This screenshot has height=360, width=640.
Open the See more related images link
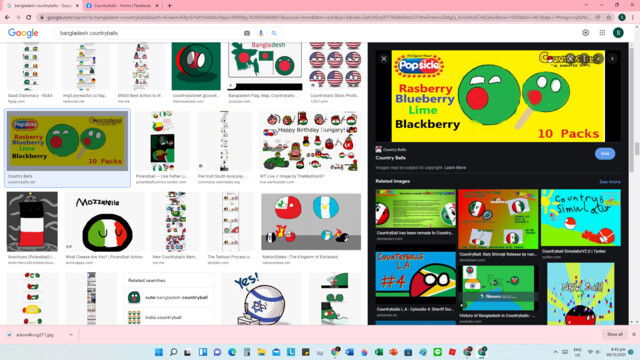click(610, 182)
